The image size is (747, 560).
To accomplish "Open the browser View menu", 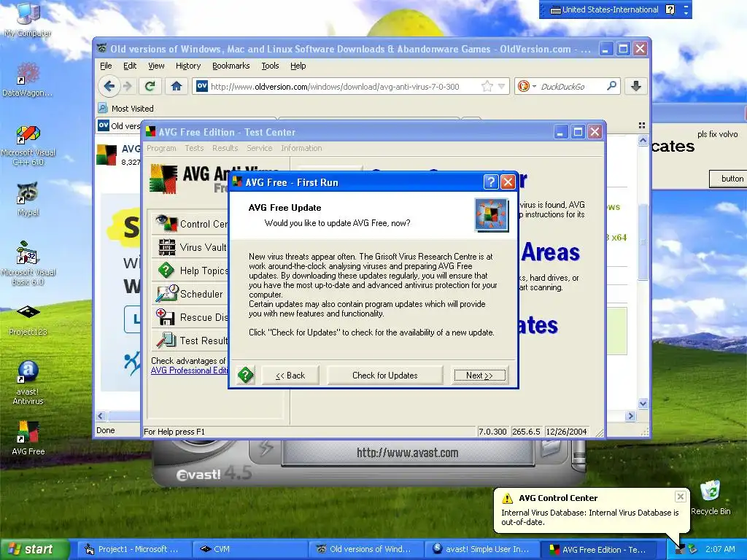I will click(x=156, y=66).
